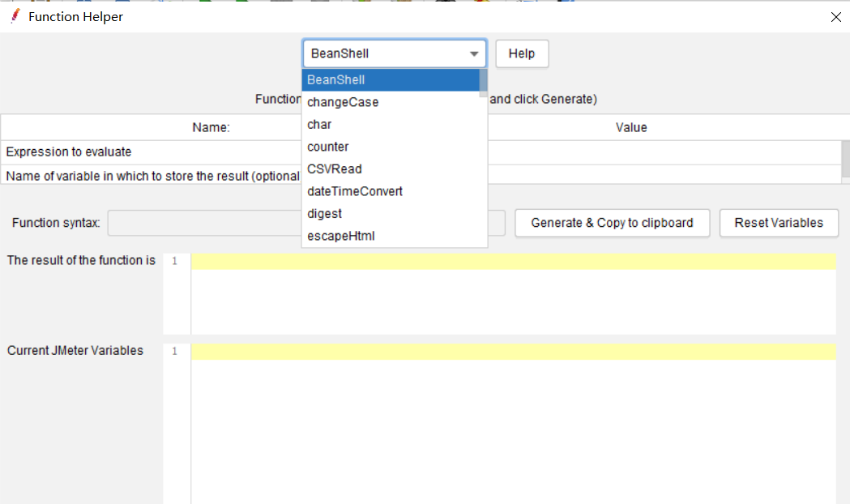
Task: Click the dropdown list scrollbar thumb
Action: click(x=484, y=83)
